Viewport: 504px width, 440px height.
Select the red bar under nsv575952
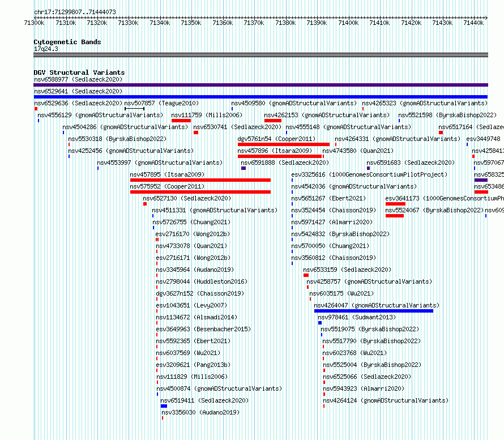tap(200, 192)
